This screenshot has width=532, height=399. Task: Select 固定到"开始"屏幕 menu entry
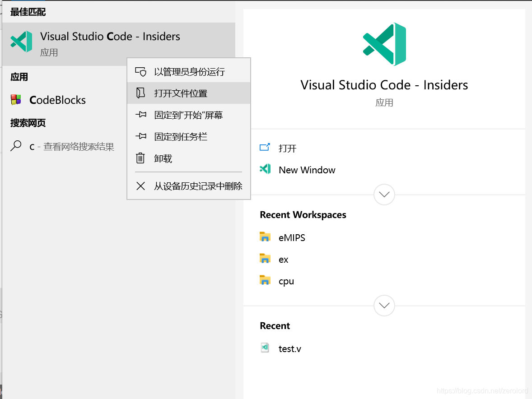click(x=188, y=115)
